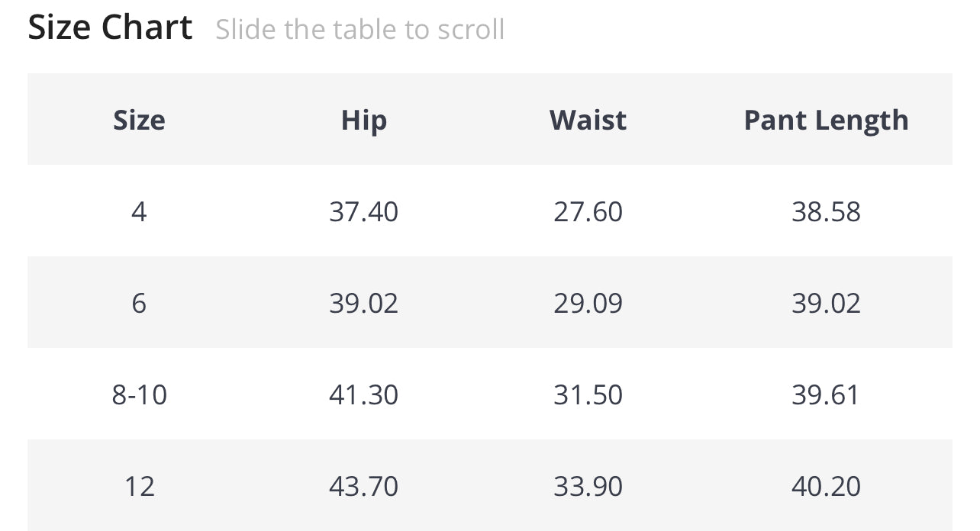Viewport: 980px width, 531px height.
Task: Click the 'Slide the table to scroll' hint
Action: (x=359, y=30)
